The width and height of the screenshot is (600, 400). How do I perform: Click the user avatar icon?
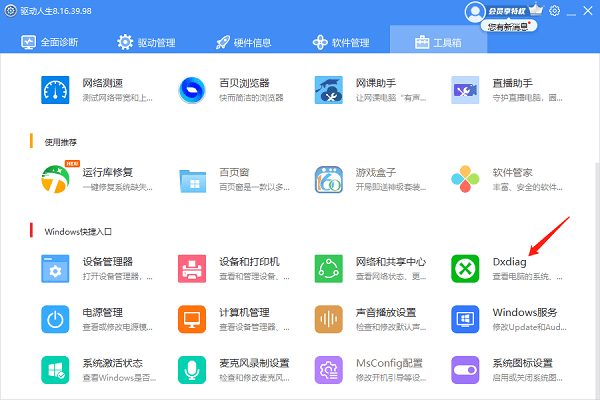pos(475,12)
